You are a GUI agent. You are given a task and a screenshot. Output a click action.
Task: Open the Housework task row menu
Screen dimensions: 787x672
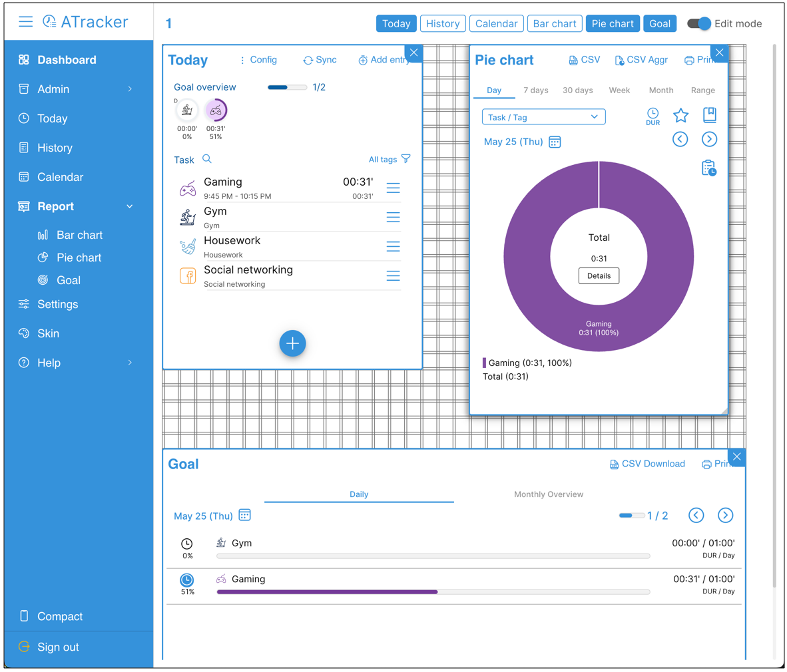click(x=393, y=246)
